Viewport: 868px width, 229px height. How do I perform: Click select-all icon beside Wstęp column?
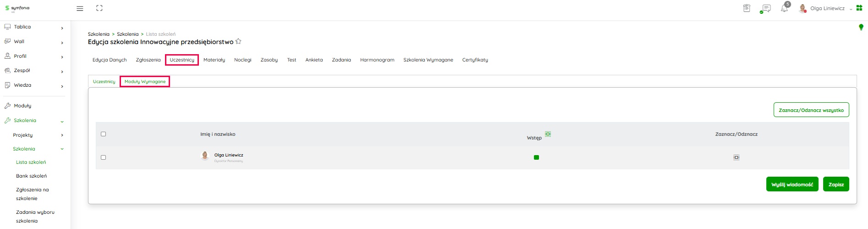[x=548, y=134]
